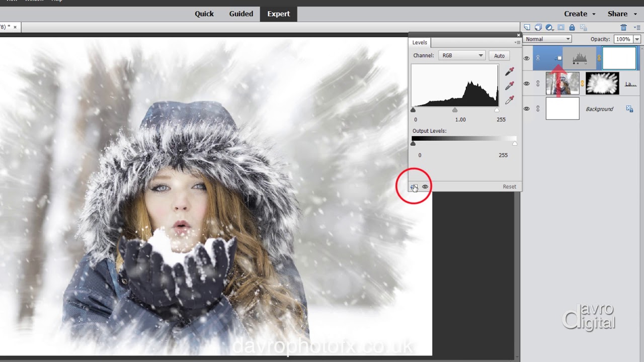Close the Levels panel
644x362 pixels.
point(518,35)
